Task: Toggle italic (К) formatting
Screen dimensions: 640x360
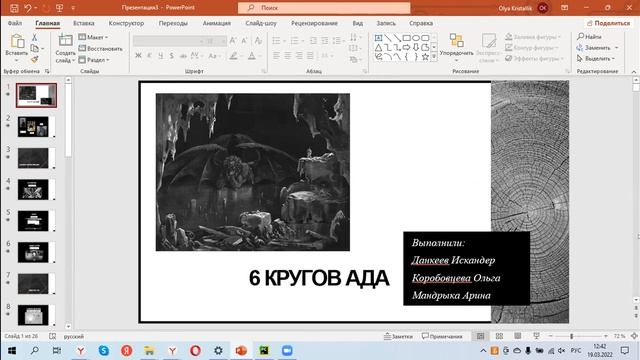Action: pos(149,56)
